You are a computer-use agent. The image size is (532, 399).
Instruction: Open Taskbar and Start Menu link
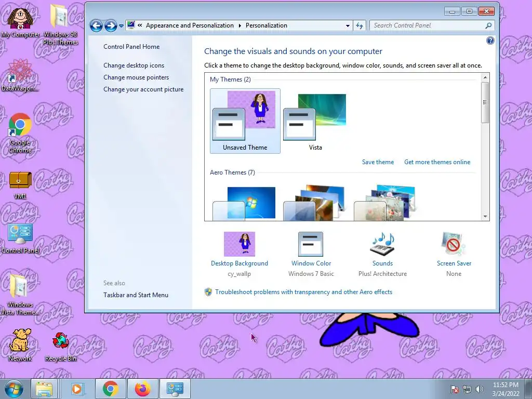[x=136, y=295]
